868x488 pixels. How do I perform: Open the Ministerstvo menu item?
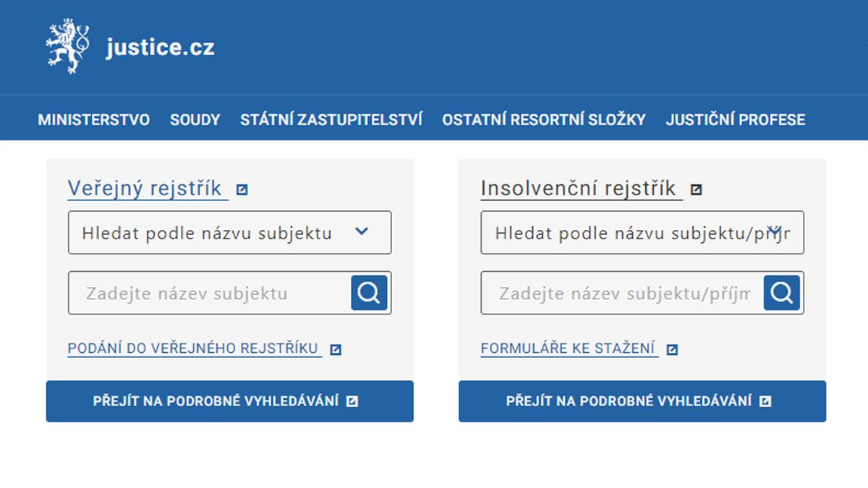94,119
